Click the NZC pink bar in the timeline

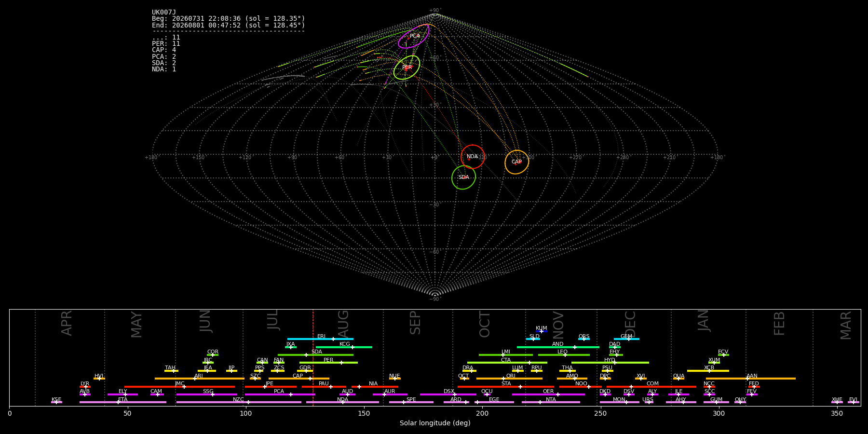coord(239,402)
